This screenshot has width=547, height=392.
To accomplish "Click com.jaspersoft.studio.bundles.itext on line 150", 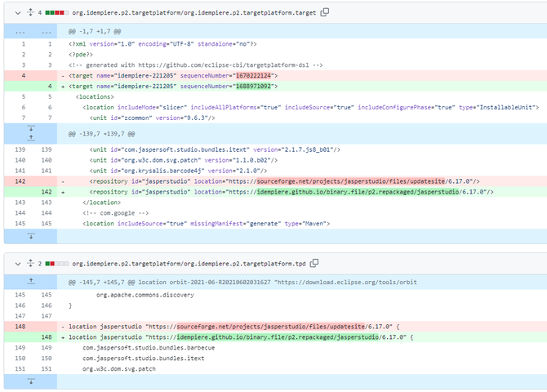I will [144, 359].
